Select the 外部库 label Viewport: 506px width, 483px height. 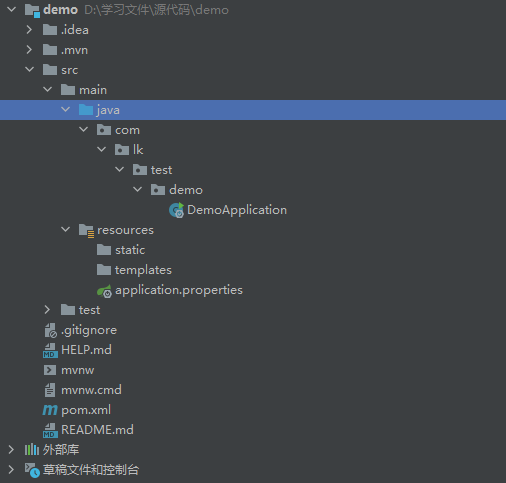[x=61, y=450]
